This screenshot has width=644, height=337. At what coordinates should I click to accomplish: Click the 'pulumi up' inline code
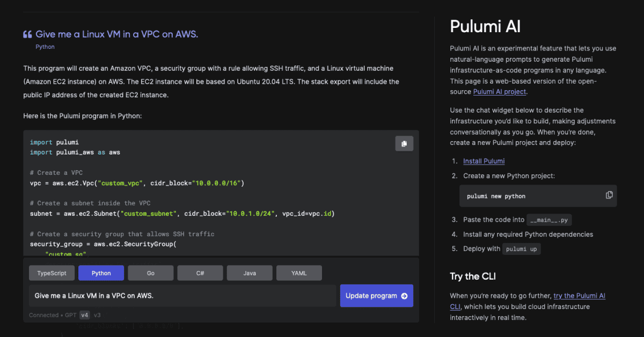pyautogui.click(x=522, y=249)
